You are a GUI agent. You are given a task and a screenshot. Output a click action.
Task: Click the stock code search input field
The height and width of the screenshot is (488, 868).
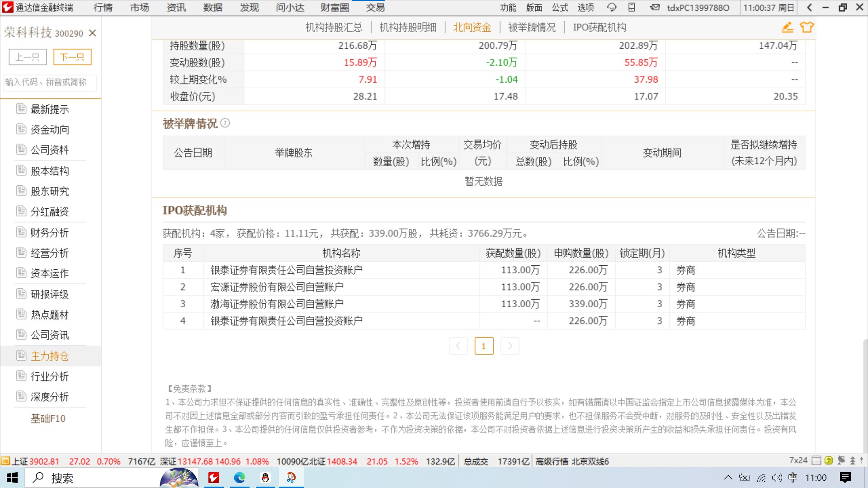[50, 82]
